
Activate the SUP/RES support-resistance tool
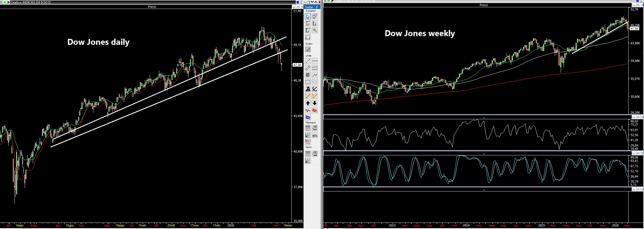point(308,75)
